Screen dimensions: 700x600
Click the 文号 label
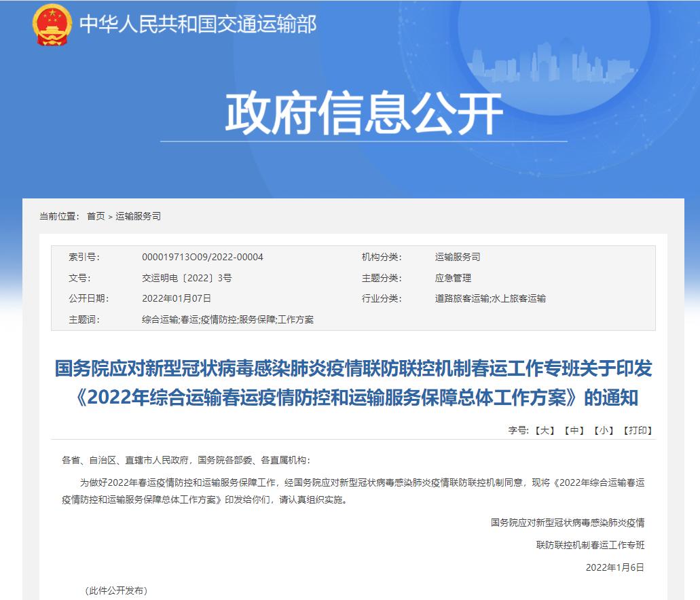[79, 278]
